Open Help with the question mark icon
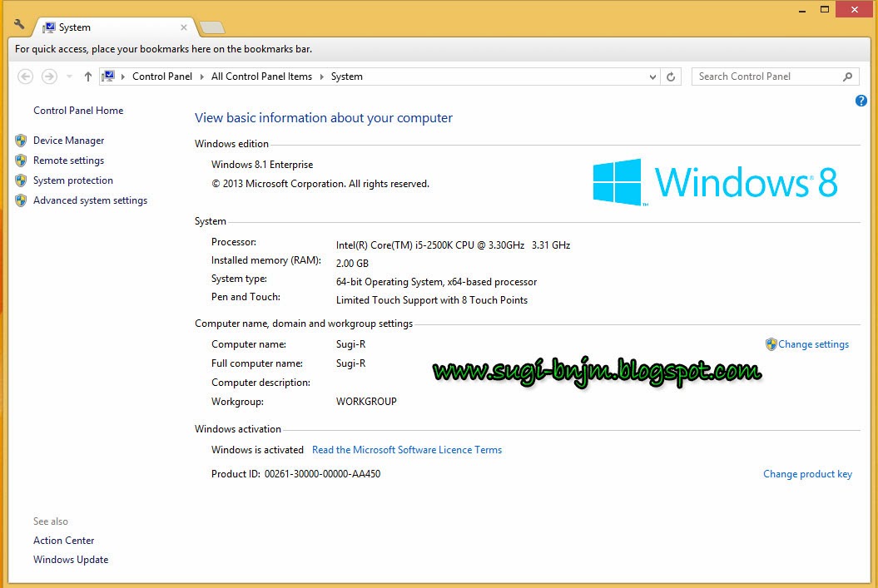 click(x=861, y=101)
